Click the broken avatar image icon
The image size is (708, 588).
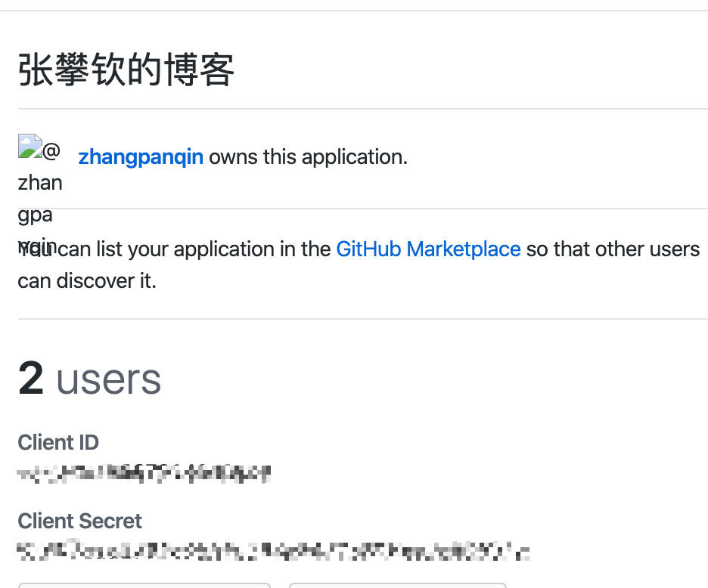point(29,147)
